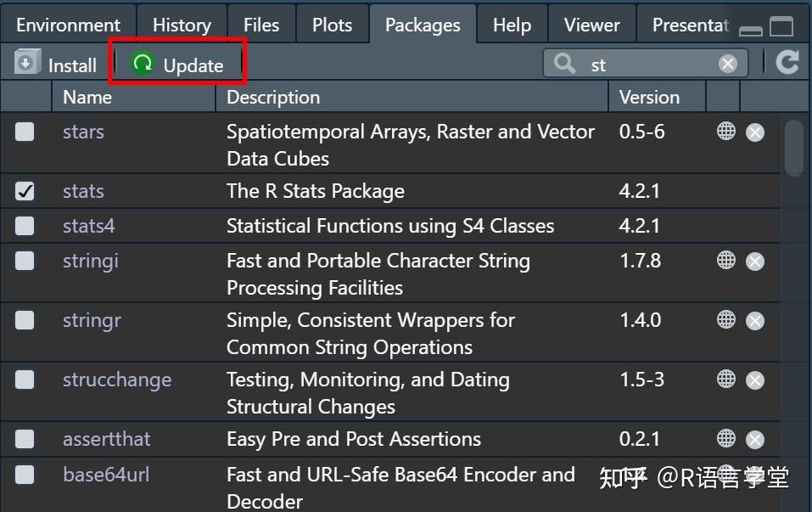Open the stats4 package link
812x512 pixels.
coord(88,226)
